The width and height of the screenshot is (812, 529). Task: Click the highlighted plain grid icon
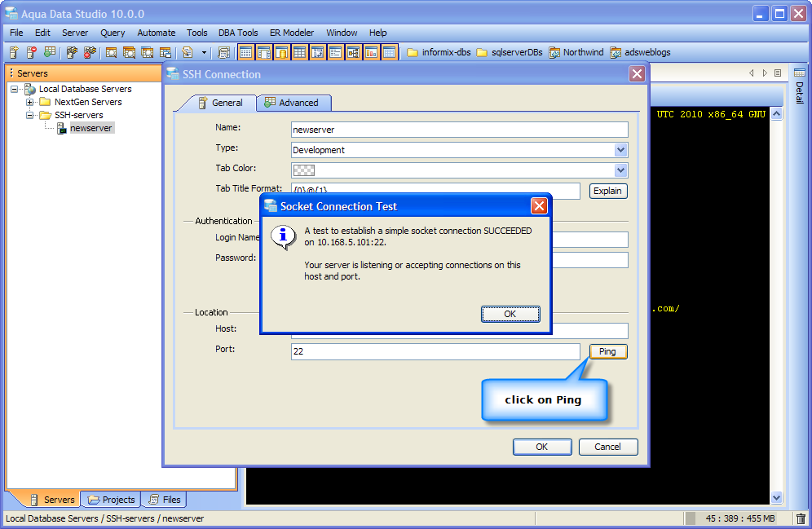(x=300, y=52)
